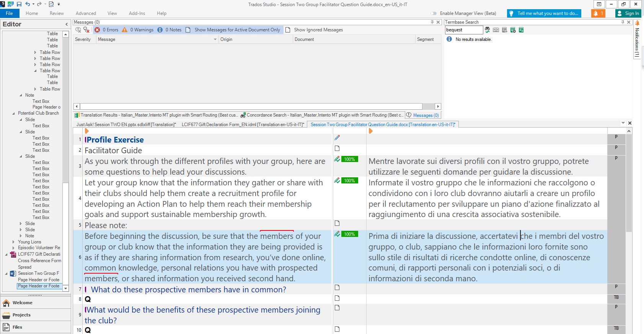The height and width of the screenshot is (334, 644).
Task: Click the termbase search input field
Action: point(464,30)
